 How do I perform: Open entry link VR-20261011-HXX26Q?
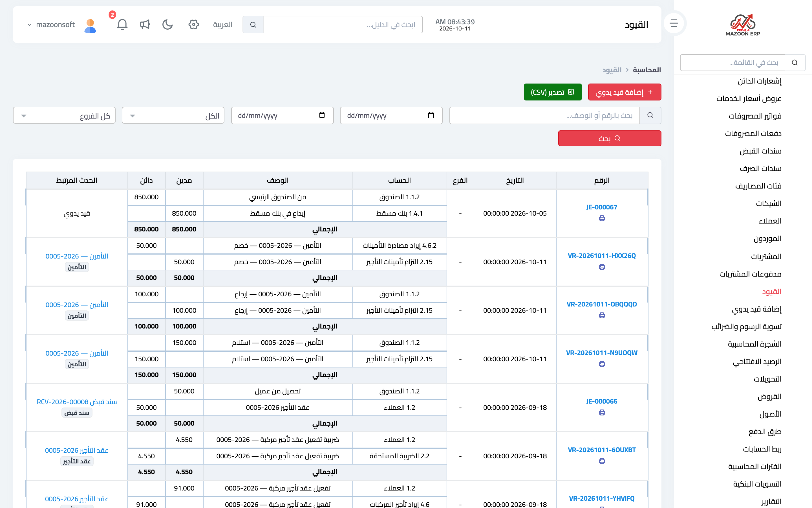click(x=602, y=256)
